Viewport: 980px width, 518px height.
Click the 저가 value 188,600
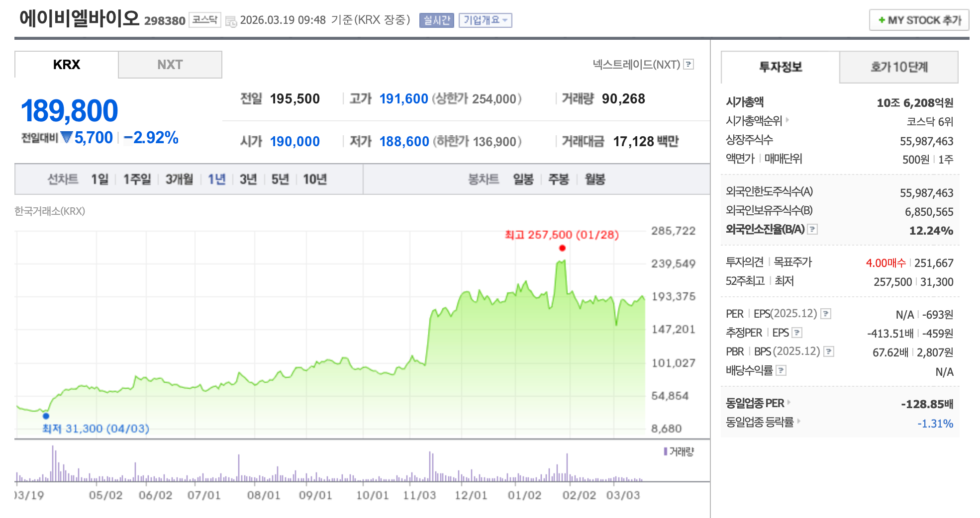pos(404,142)
